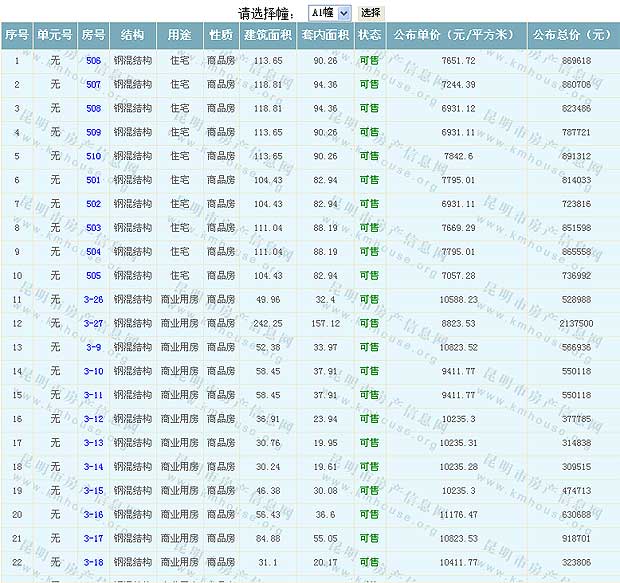Open room 507 link
This screenshot has height=583, width=620.
point(93,85)
